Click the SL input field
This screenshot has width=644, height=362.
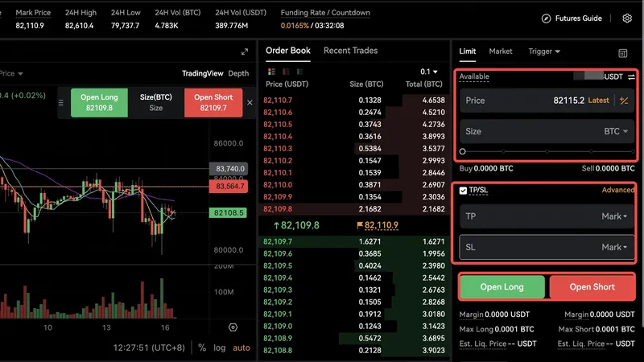pyautogui.click(x=547, y=247)
